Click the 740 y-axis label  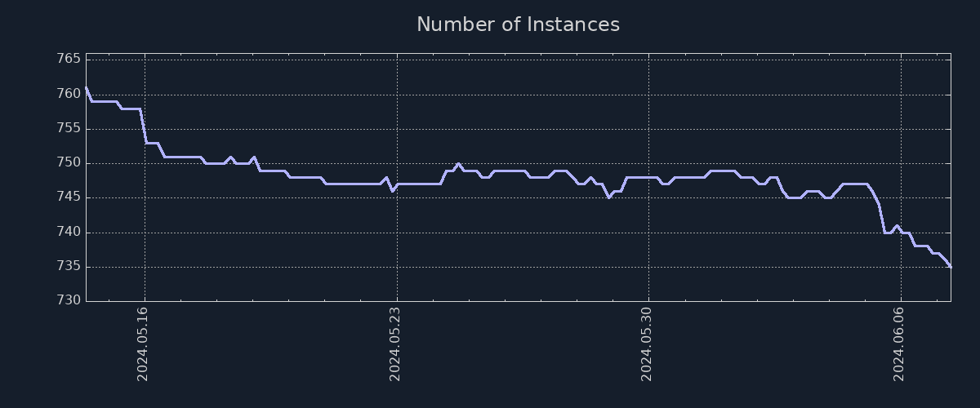pos(69,232)
